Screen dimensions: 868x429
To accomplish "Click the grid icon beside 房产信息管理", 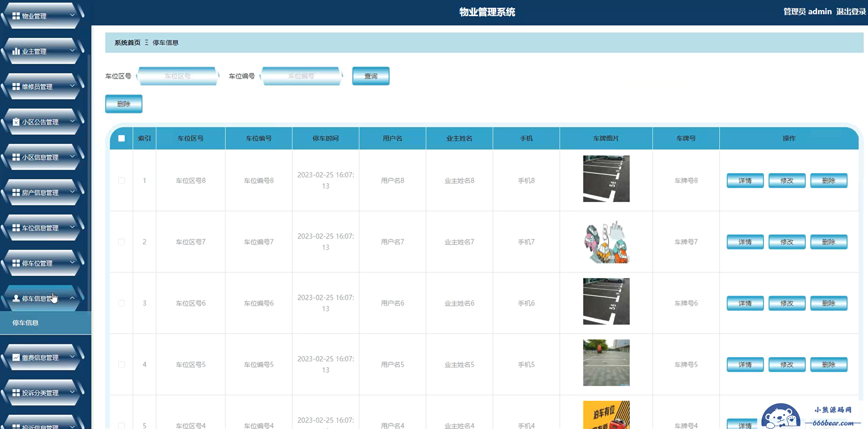I will (16, 192).
